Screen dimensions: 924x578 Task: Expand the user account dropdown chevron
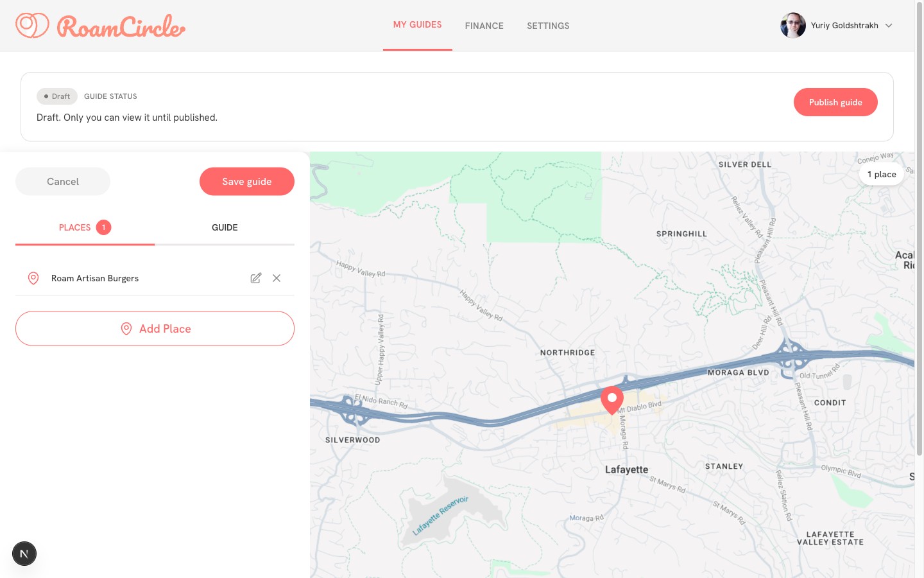pos(889,26)
